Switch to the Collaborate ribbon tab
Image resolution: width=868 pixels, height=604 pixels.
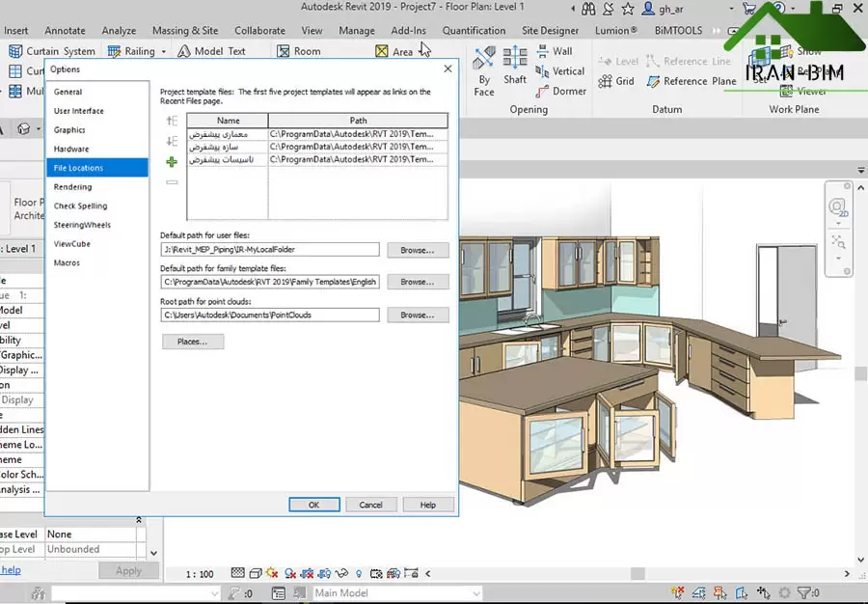259,31
